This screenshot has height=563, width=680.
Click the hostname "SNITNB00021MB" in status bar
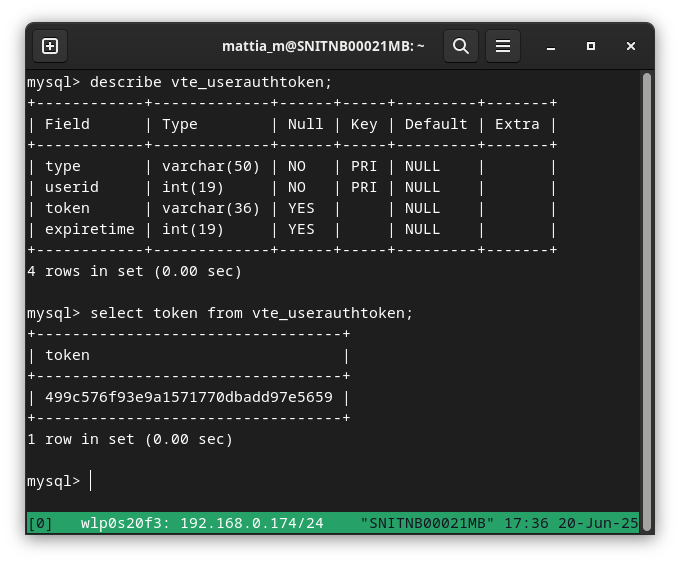point(427,523)
